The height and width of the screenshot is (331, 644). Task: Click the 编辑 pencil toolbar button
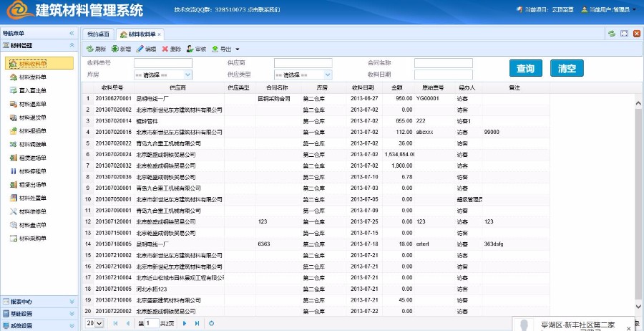tap(146, 49)
